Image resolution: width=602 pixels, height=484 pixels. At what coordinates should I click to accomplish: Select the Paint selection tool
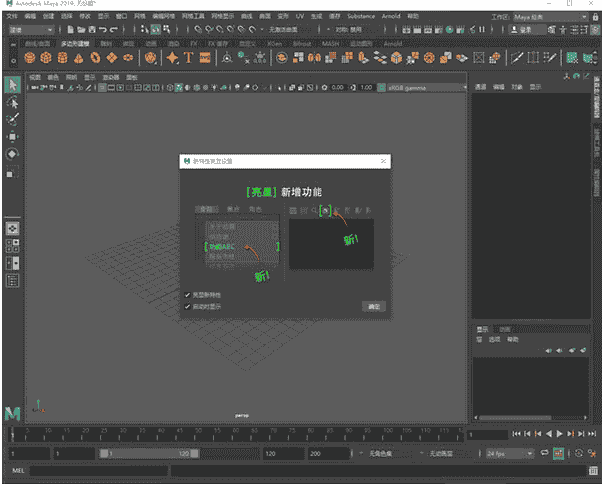[12, 119]
